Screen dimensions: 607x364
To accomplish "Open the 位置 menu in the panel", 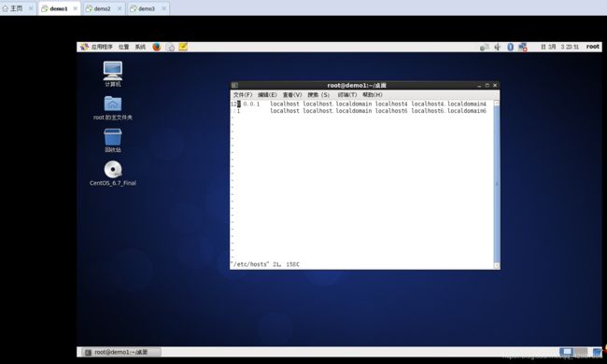I will click(x=123, y=47).
